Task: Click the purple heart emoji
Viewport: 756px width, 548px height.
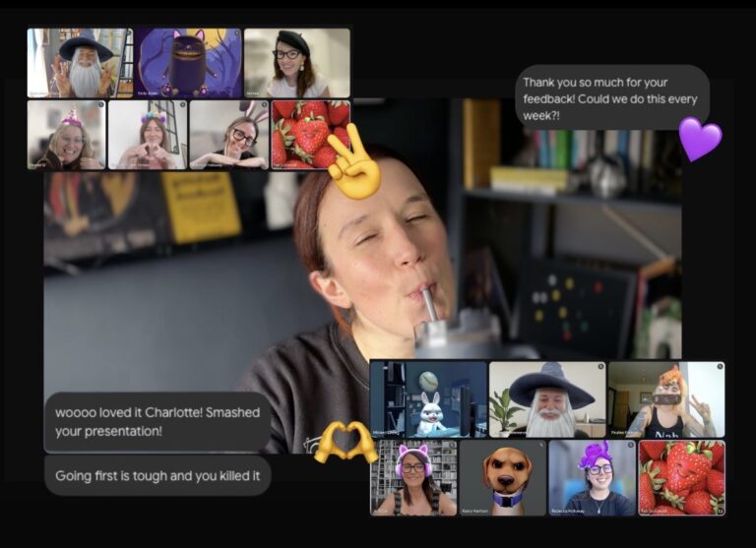Action: click(701, 139)
